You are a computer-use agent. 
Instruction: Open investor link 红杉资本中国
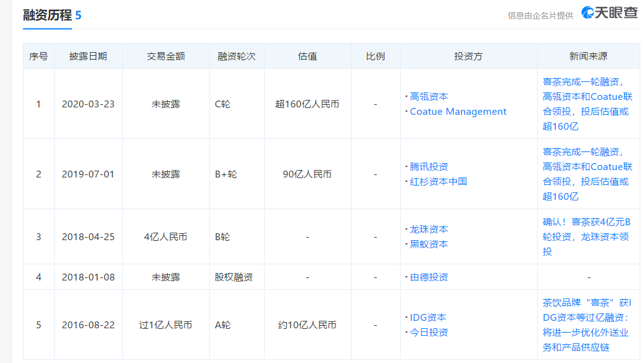438,182
